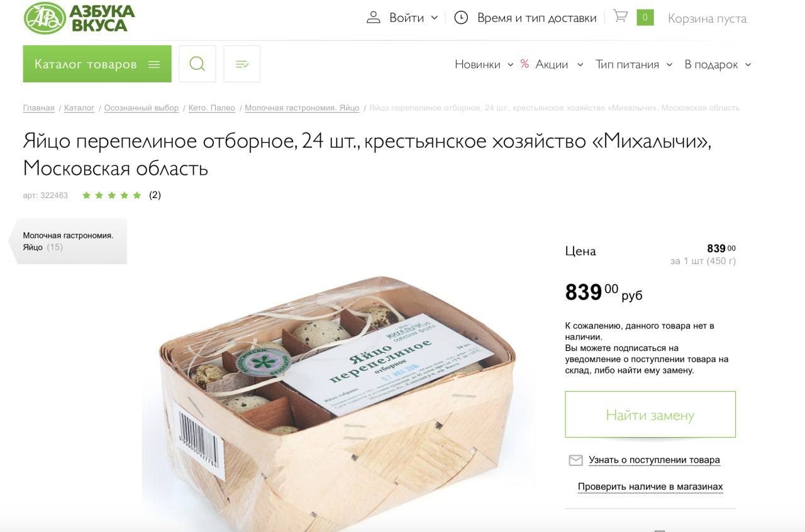
Task: Click the Молочная гастрономия. Яйцо category tag
Action: coord(69,241)
